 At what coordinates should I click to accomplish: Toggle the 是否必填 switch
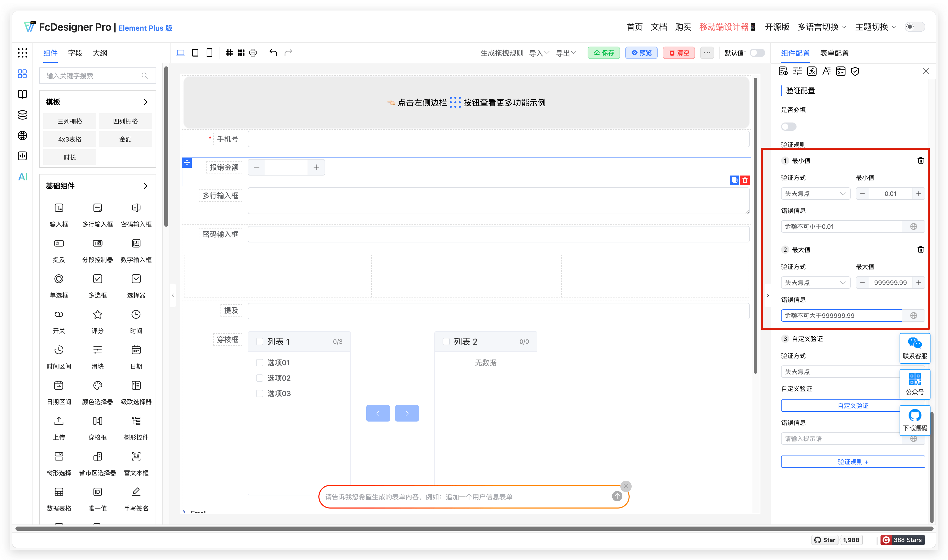point(789,127)
